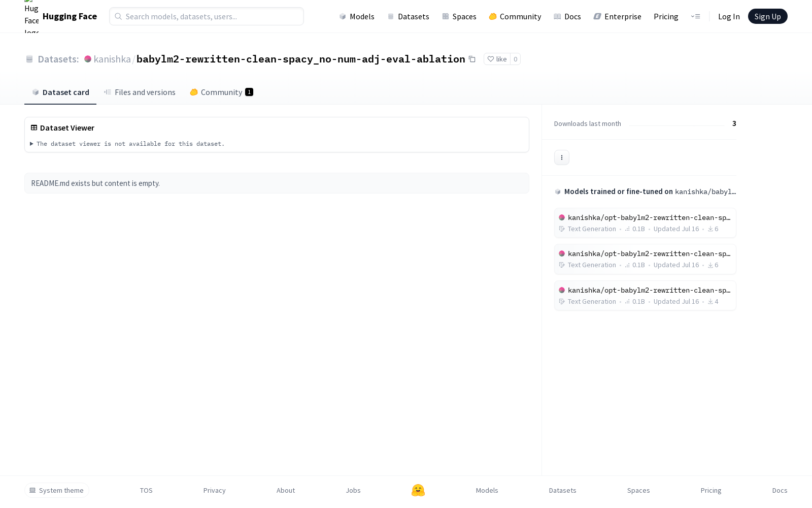This screenshot has height=508, width=812.
Task: Click the Dataset Viewer heading
Action: coord(67,128)
